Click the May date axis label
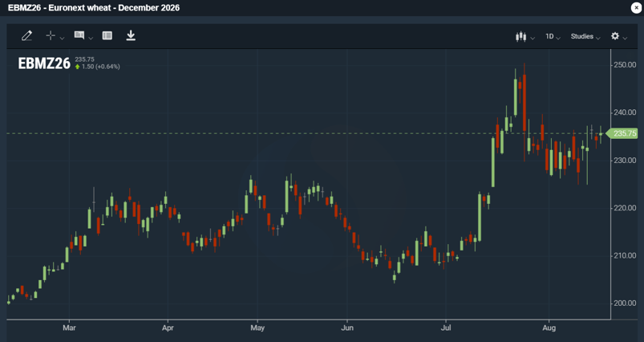644x342 pixels. tap(257, 328)
